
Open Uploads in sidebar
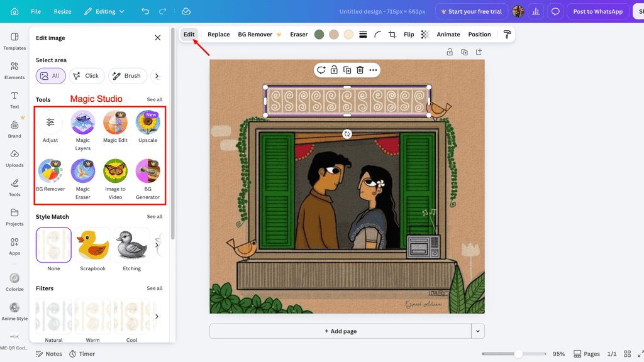[14, 158]
